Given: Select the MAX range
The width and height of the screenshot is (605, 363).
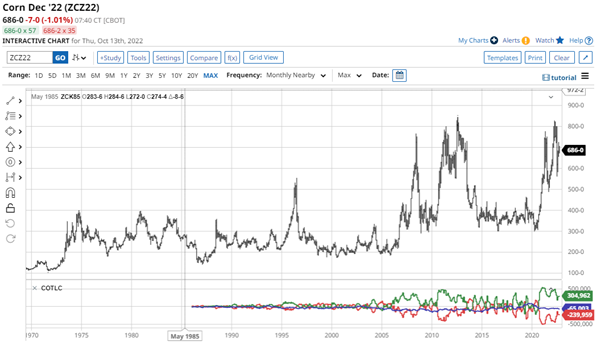Looking at the screenshot, I should point(210,76).
